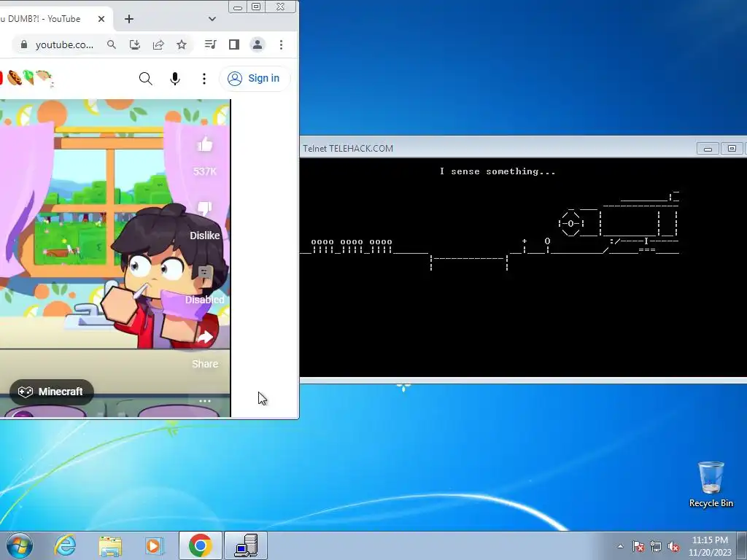Select the Recycle Bin desktop icon

point(711,484)
